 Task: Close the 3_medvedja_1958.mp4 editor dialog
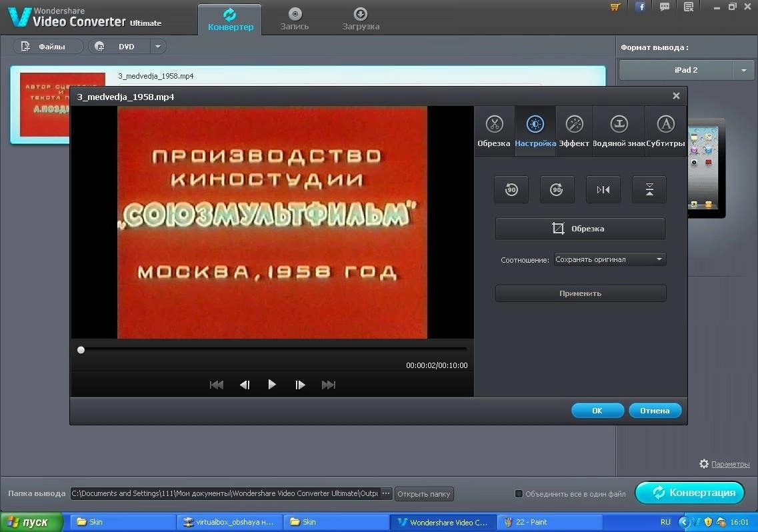pyautogui.click(x=676, y=96)
